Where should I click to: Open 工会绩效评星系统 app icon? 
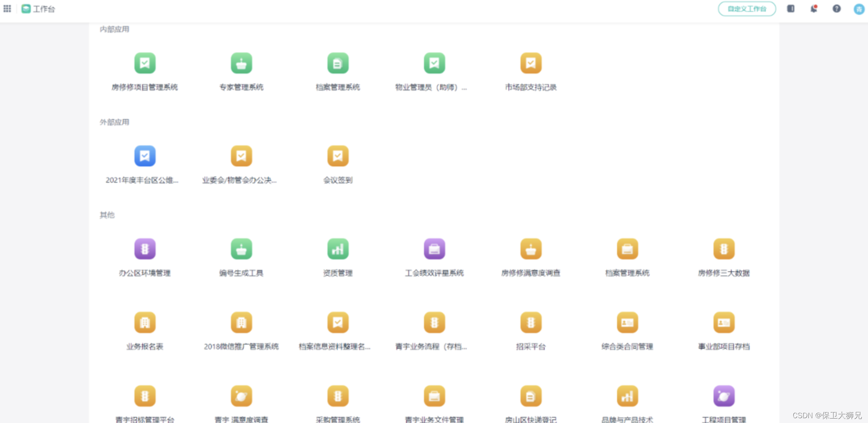434,249
